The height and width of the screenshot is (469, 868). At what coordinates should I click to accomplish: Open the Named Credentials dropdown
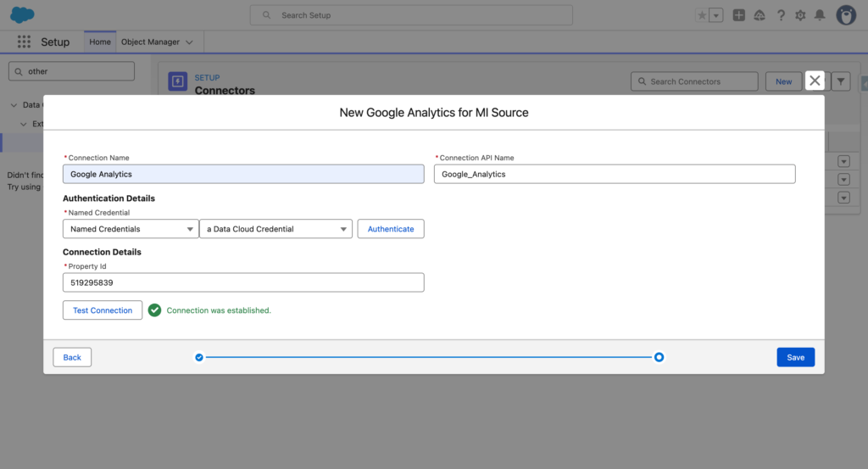[131, 229]
